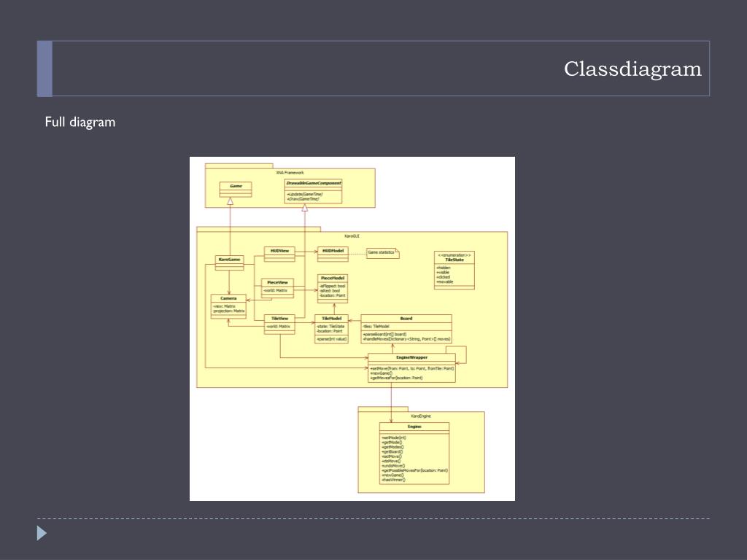Click the Game class box in XNA Framework
Image resolution: width=747 pixels, height=560 pixels.
tap(236, 190)
